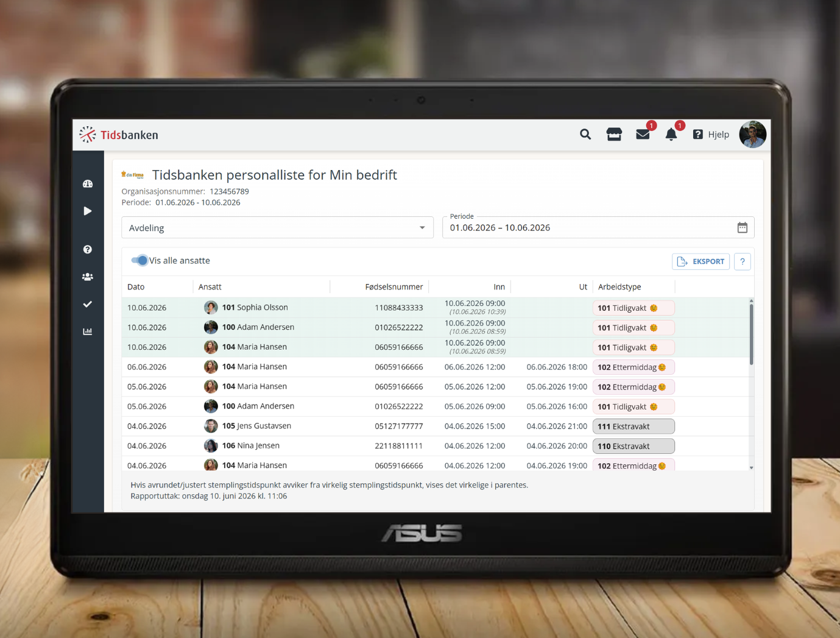This screenshot has height=638, width=840.
Task: Sort by the Inn column header
Action: pyautogui.click(x=499, y=287)
